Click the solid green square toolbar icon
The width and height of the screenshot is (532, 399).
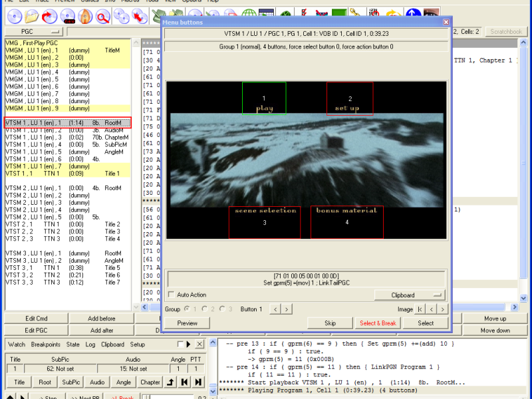(x=338, y=13)
